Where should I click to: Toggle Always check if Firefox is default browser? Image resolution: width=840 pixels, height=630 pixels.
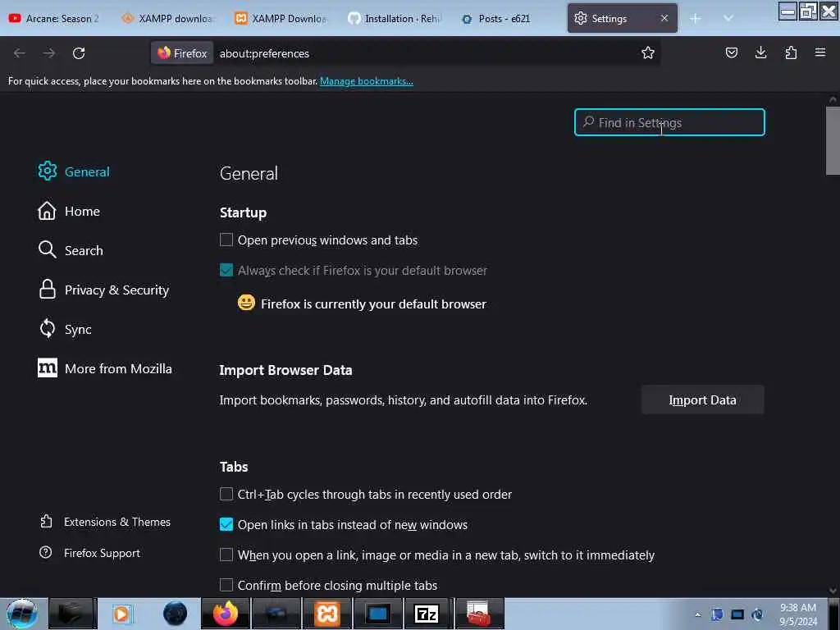point(226,270)
